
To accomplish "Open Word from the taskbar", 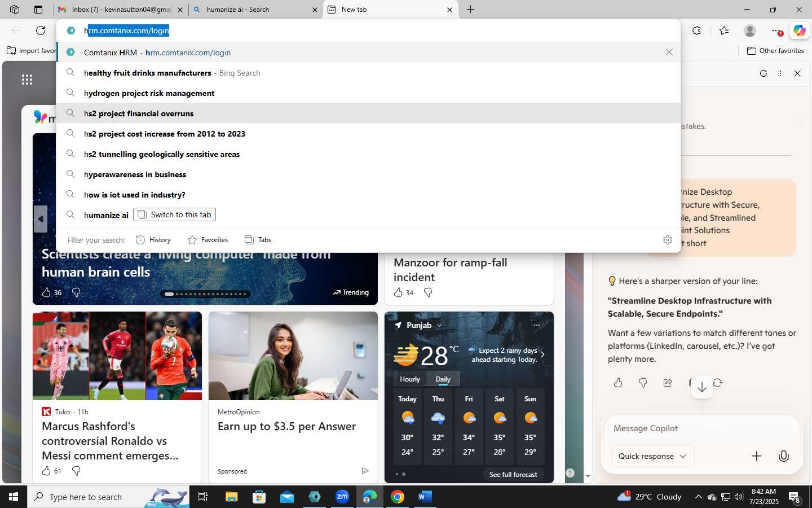I will [425, 497].
